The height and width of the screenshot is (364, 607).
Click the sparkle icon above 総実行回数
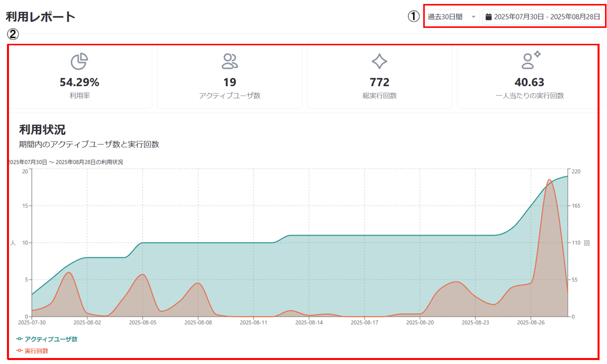(379, 61)
